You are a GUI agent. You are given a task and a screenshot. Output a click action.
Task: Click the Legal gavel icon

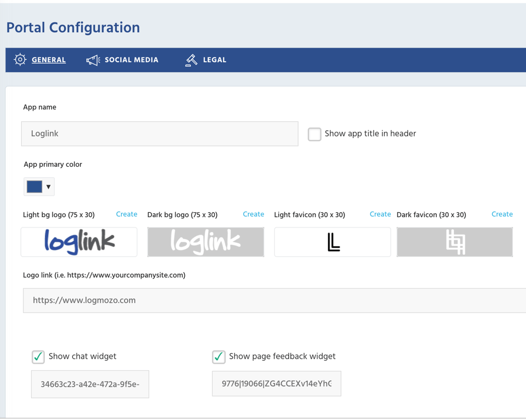pyautogui.click(x=191, y=60)
